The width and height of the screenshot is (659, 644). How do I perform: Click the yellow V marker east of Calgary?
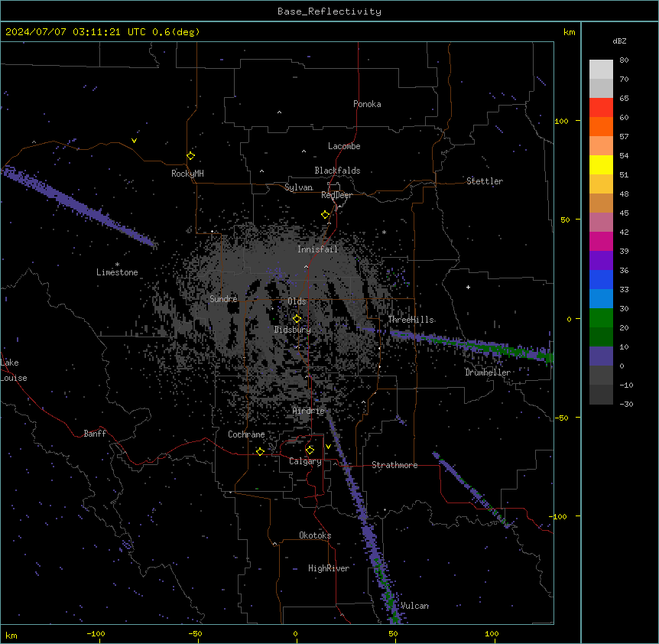[328, 447]
